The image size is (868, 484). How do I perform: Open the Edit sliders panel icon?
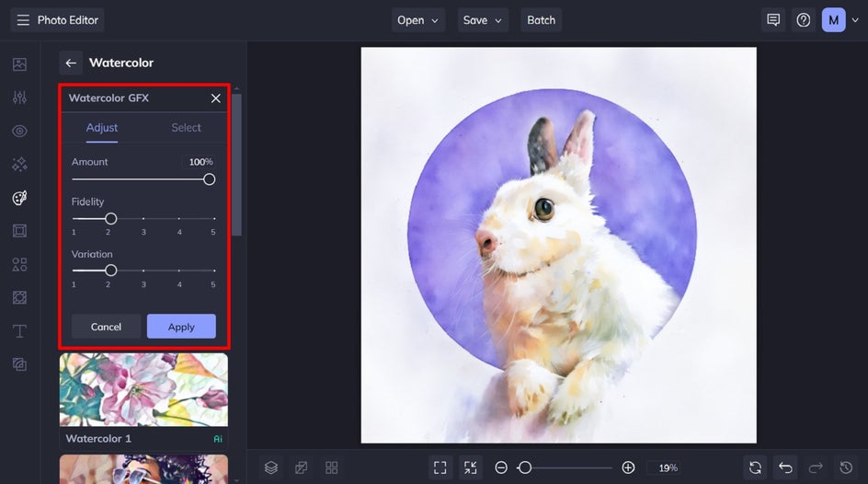19,98
